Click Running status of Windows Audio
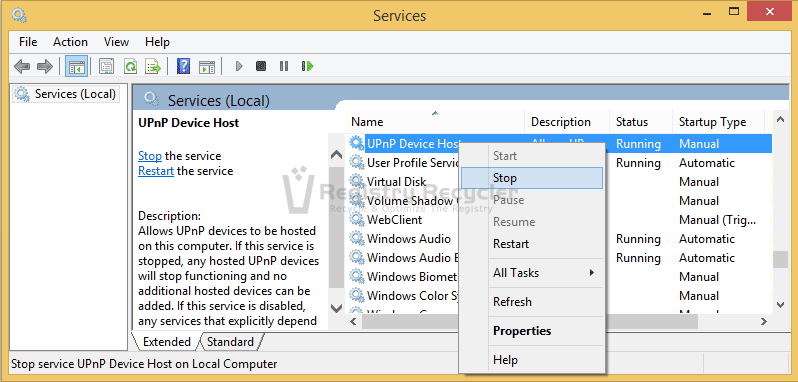Image resolution: width=798 pixels, height=382 pixels. [638, 239]
